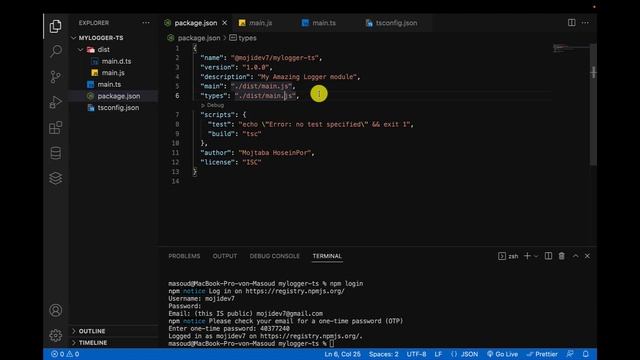Click Explorer more actions ellipsis

tap(146, 23)
